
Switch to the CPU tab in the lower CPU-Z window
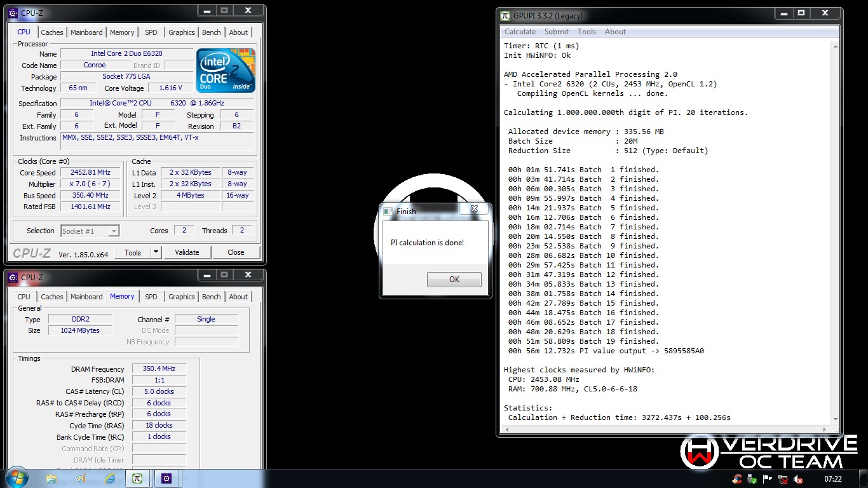pyautogui.click(x=24, y=297)
